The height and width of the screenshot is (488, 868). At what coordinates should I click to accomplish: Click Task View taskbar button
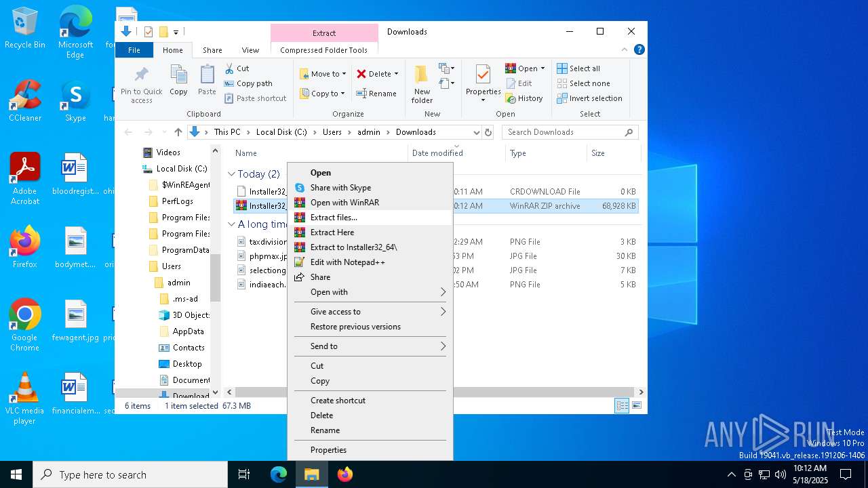244,474
